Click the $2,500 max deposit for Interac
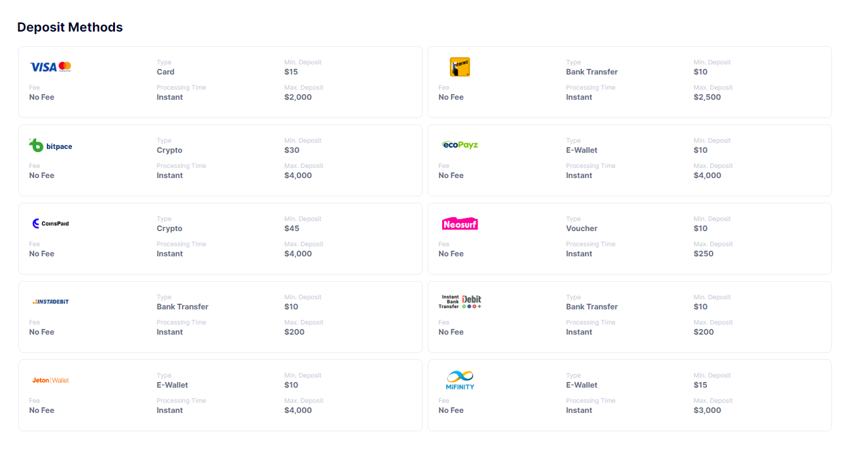 coord(708,97)
